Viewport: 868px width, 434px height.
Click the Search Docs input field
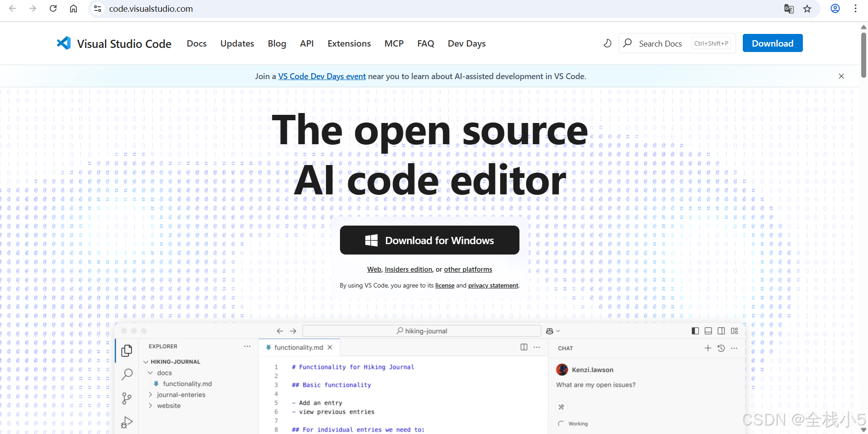click(677, 43)
